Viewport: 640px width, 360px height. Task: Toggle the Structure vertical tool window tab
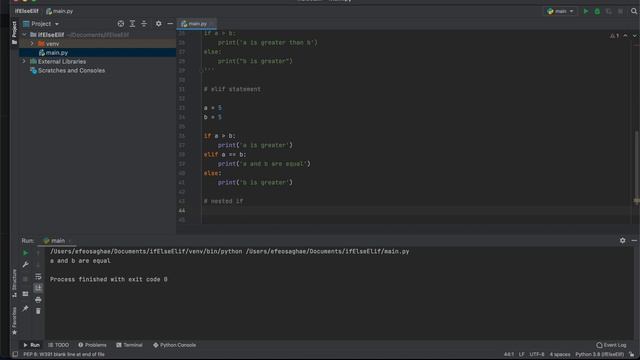14,283
